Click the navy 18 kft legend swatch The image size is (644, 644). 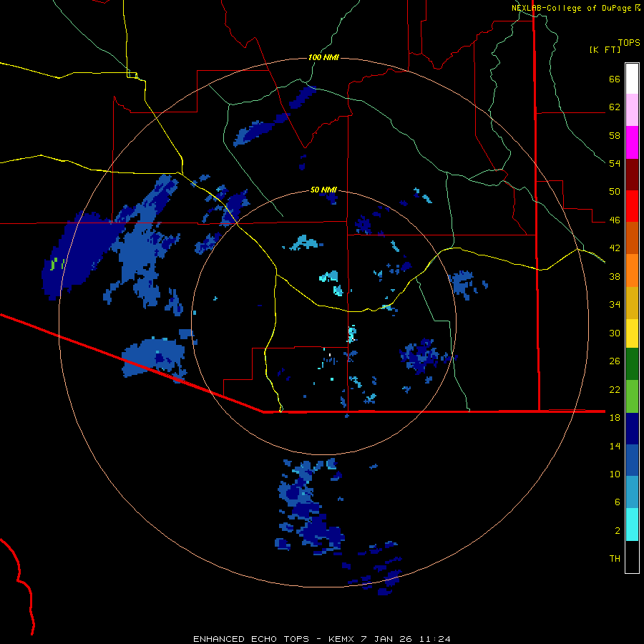click(632, 429)
